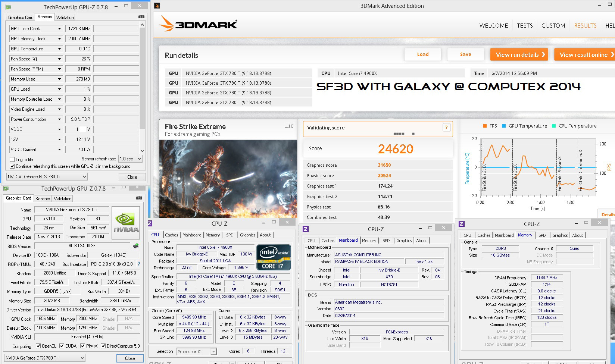Open the Power Consumption sensor dropdown

click(x=59, y=119)
